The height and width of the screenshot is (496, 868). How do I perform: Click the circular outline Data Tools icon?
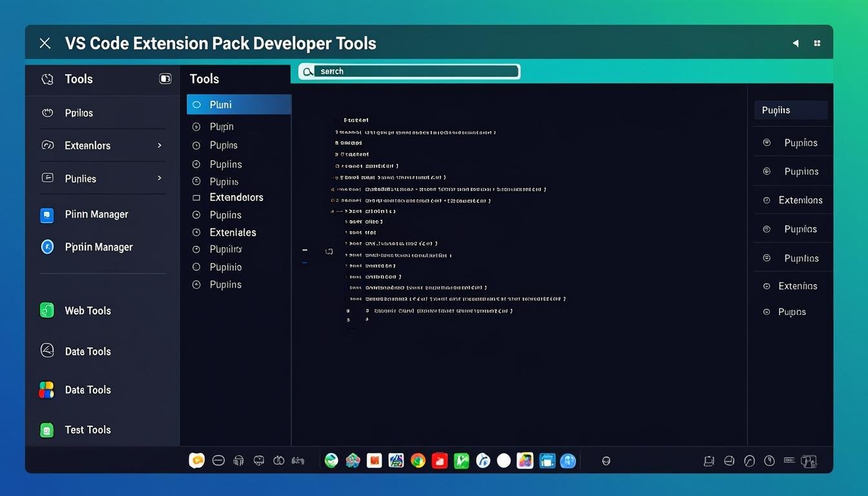point(47,351)
